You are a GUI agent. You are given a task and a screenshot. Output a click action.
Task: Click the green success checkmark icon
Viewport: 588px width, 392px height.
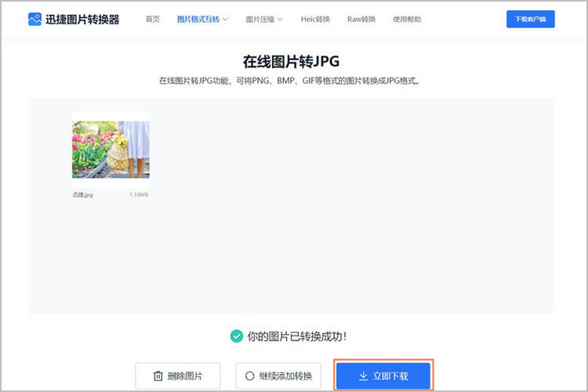click(236, 336)
